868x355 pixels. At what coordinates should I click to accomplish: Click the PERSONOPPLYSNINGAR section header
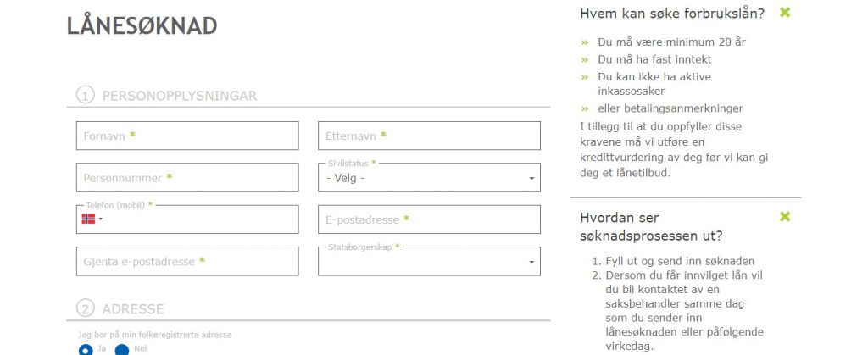(x=180, y=96)
